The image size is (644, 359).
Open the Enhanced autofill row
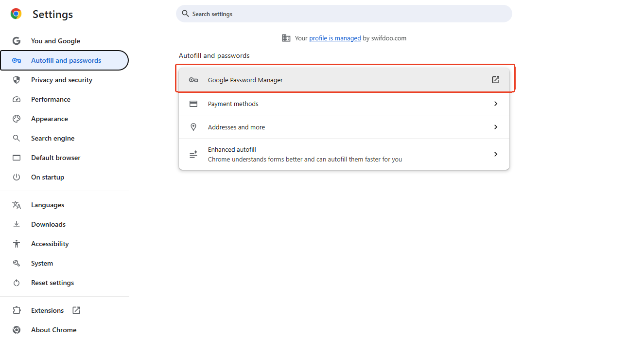344,154
